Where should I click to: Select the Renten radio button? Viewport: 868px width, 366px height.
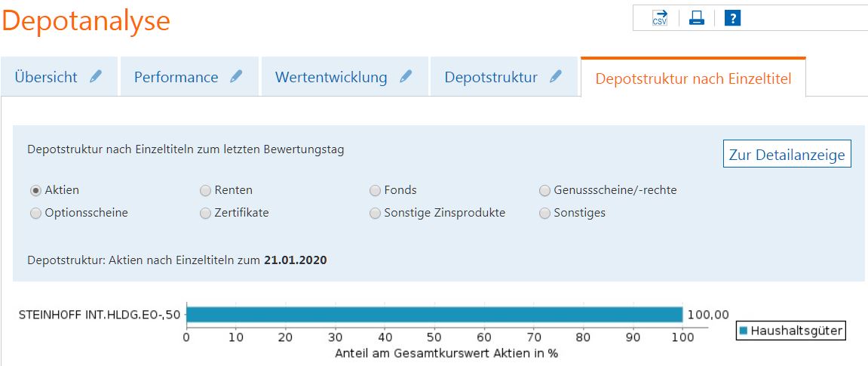[205, 191]
